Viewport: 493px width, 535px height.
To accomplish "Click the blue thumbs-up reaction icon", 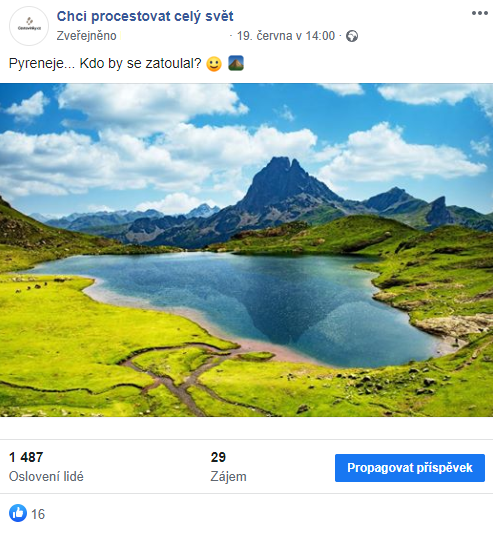I will (x=18, y=513).
